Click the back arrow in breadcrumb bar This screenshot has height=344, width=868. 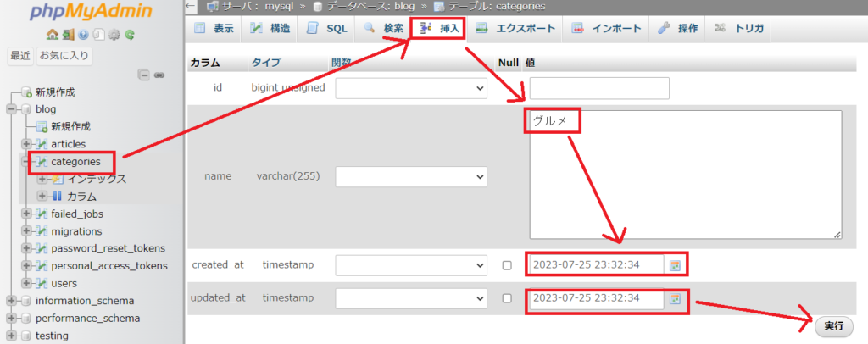(x=191, y=6)
